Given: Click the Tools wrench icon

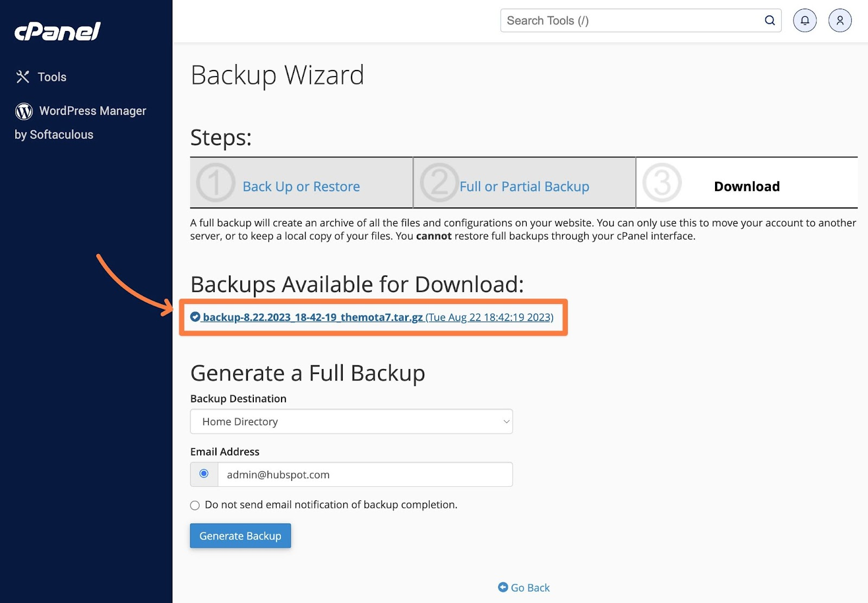Looking at the screenshot, I should (x=23, y=77).
